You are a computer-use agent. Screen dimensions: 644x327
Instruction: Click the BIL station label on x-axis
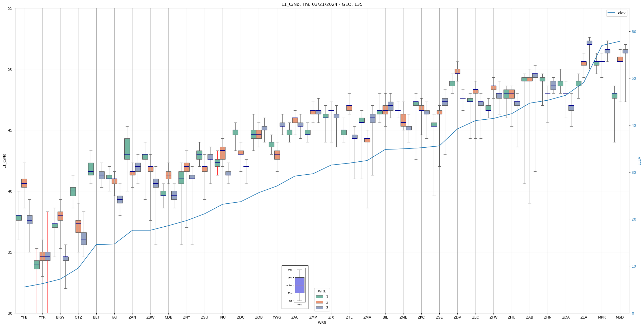pos(385,317)
